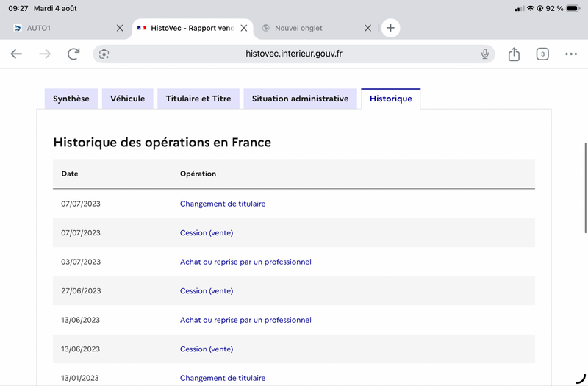Click the forward navigation arrow
Screen dimensions: 588x386
coord(45,54)
